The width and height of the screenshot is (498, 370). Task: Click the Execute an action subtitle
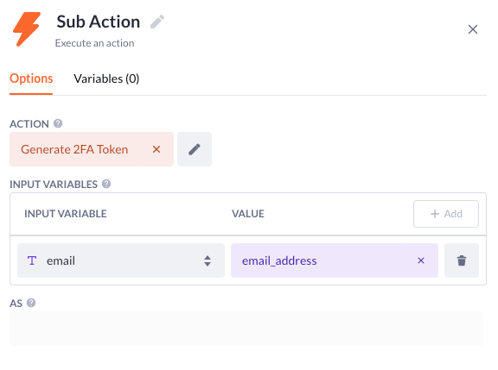95,43
